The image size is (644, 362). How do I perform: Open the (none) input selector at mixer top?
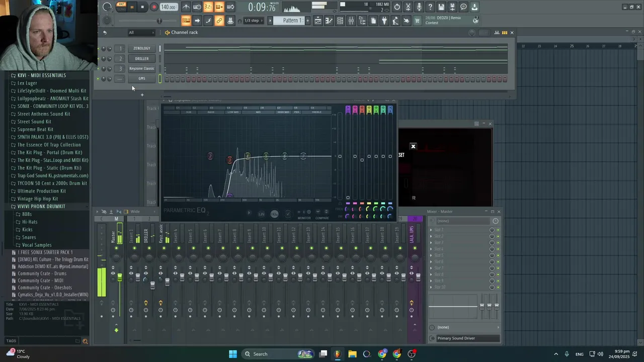[x=463, y=221]
